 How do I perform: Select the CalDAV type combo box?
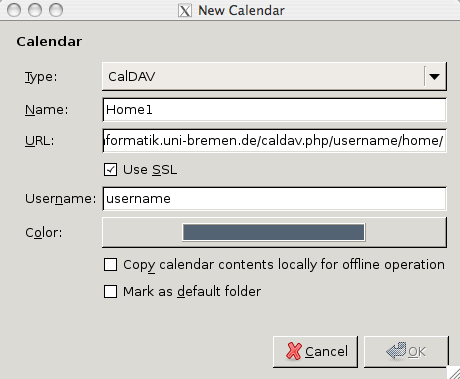point(274,76)
